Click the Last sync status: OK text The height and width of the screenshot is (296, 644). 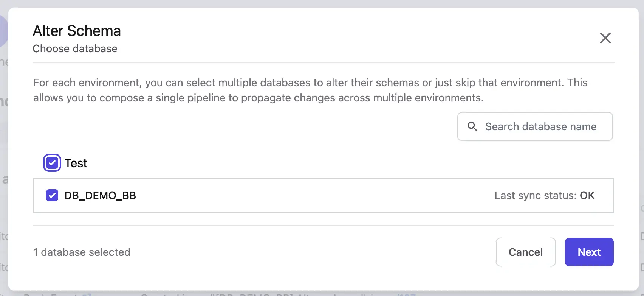pyautogui.click(x=545, y=195)
